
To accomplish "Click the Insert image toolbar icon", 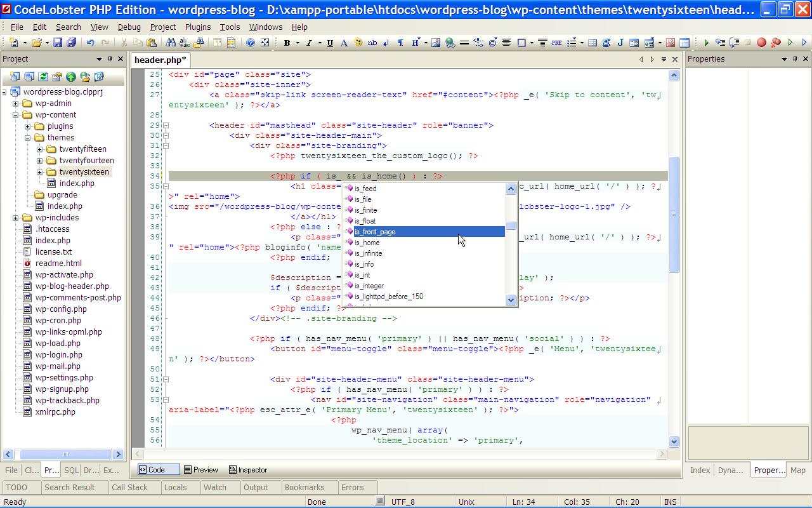I will 436,43.
